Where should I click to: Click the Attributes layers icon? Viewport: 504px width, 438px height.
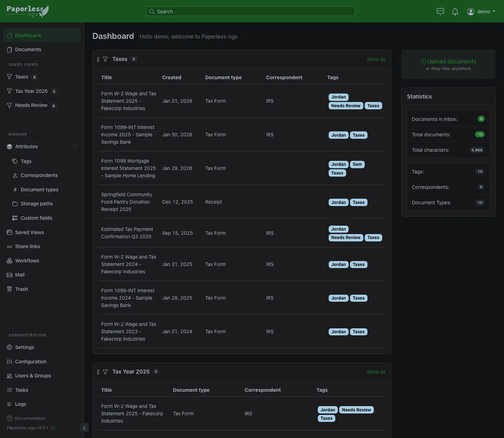(x=9, y=146)
